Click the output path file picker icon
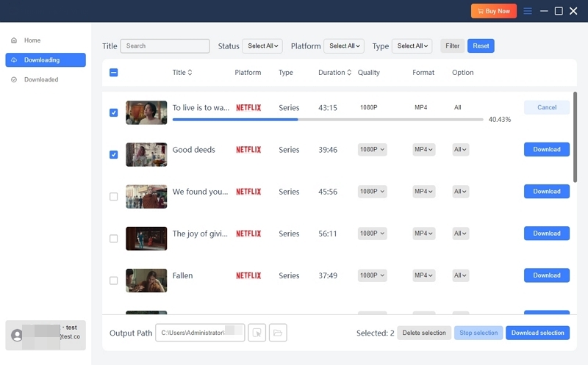 pyautogui.click(x=257, y=333)
